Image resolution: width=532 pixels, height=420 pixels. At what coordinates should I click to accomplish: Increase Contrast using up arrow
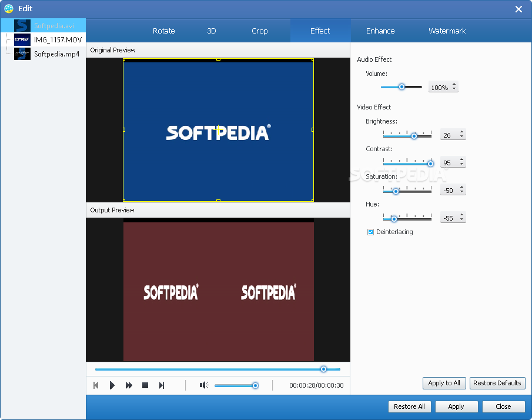tap(462, 159)
